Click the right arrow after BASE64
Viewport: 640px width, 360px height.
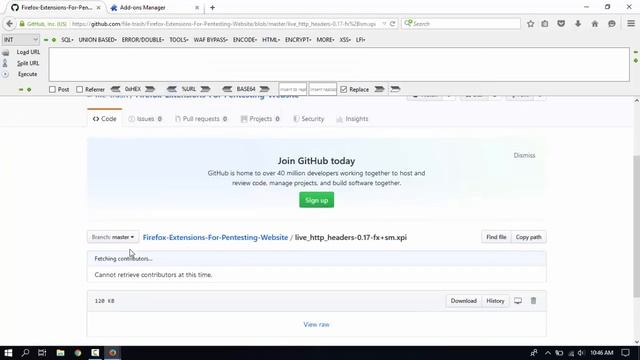[264, 89]
